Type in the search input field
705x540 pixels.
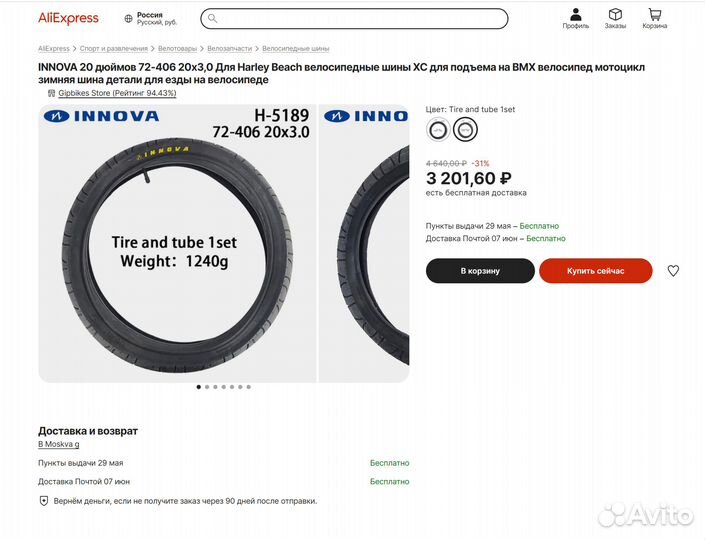360,18
